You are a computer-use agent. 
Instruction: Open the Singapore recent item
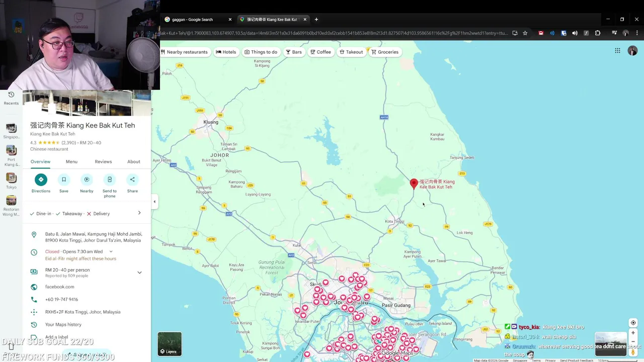point(11,131)
